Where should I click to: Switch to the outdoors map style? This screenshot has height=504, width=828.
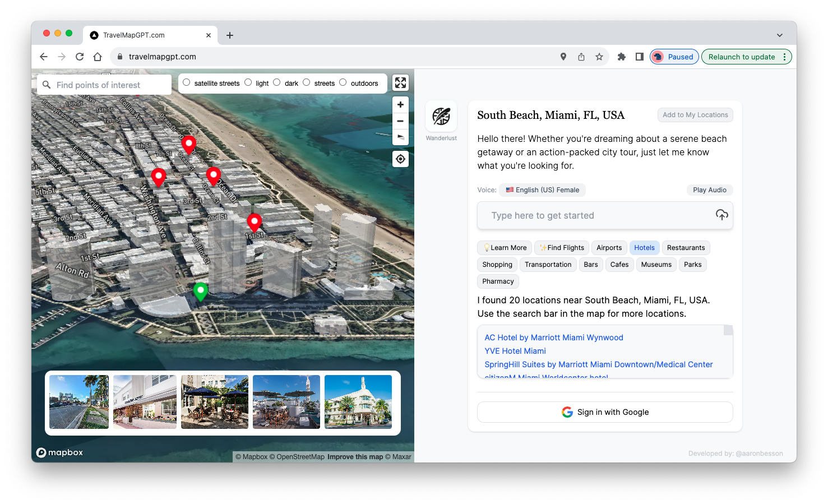pos(343,82)
